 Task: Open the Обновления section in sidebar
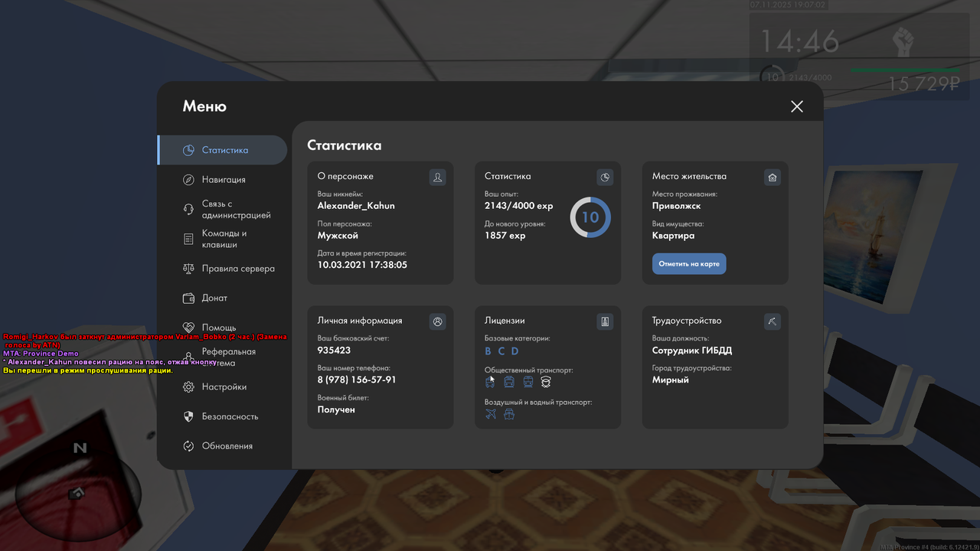point(222,445)
